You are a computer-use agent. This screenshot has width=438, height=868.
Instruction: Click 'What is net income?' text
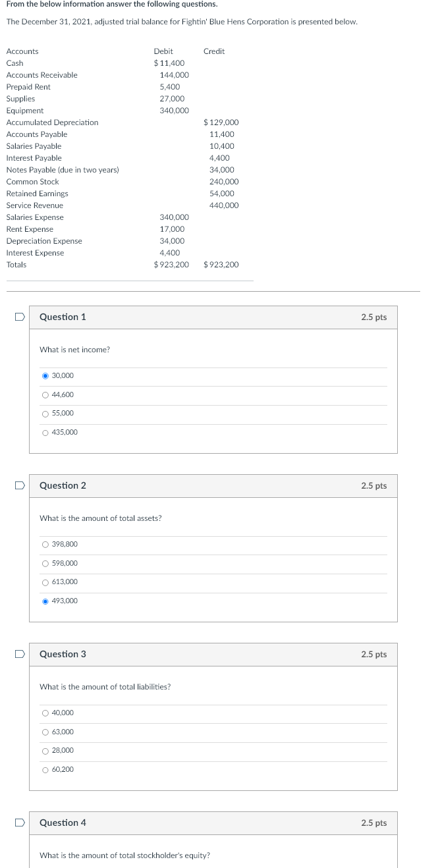click(x=74, y=350)
